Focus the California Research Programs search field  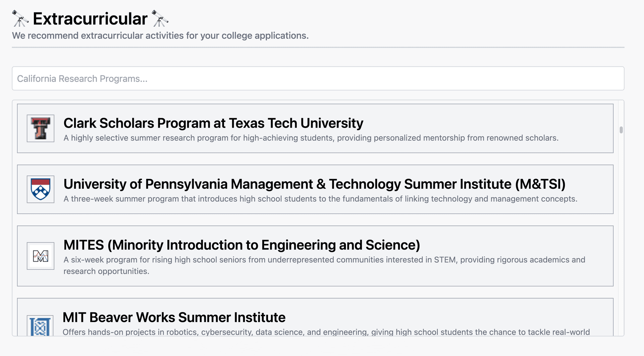pos(318,78)
